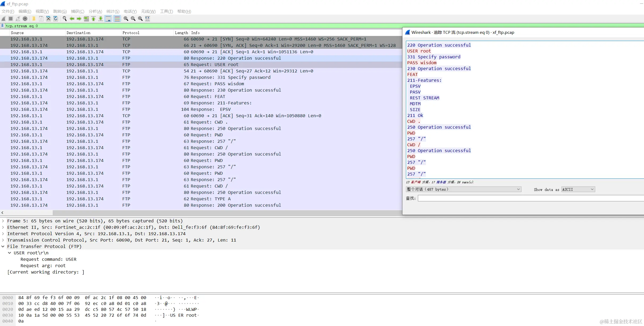Click hex dump offset row 0030
Image resolution: width=644 pixels, height=326 pixels.
pyautogui.click(x=8, y=315)
